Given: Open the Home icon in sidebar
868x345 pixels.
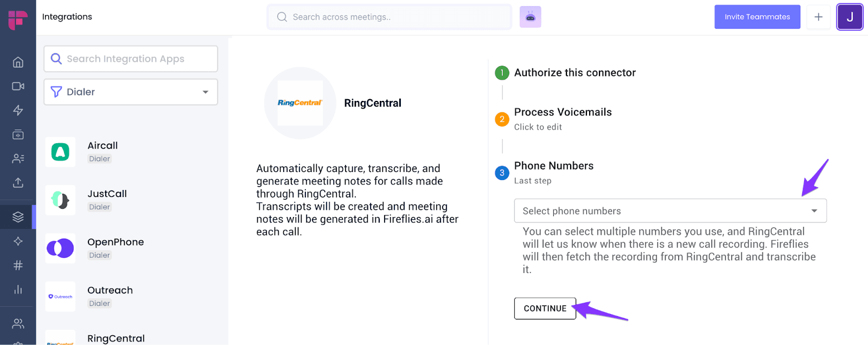Looking at the screenshot, I should (x=18, y=62).
